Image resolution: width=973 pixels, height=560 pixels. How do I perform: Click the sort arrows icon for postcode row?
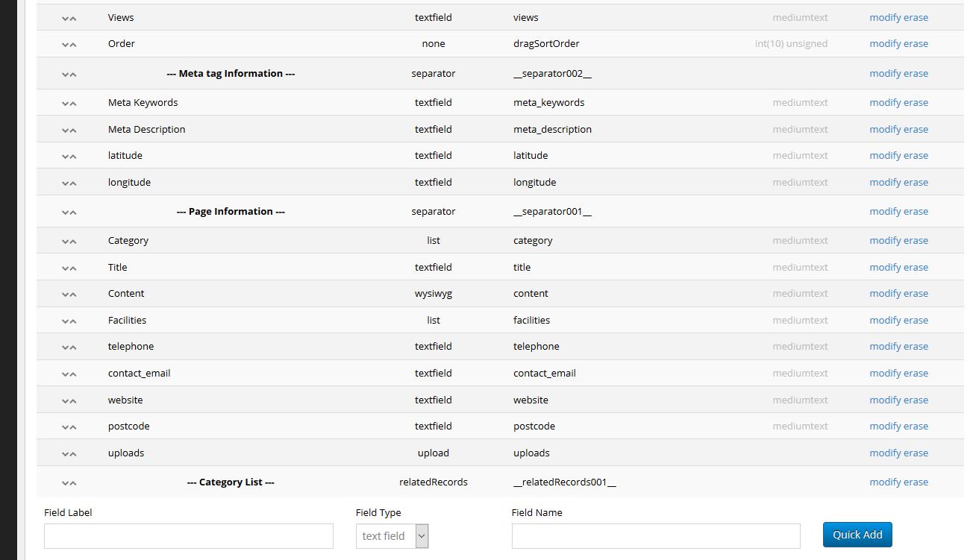[x=69, y=427]
